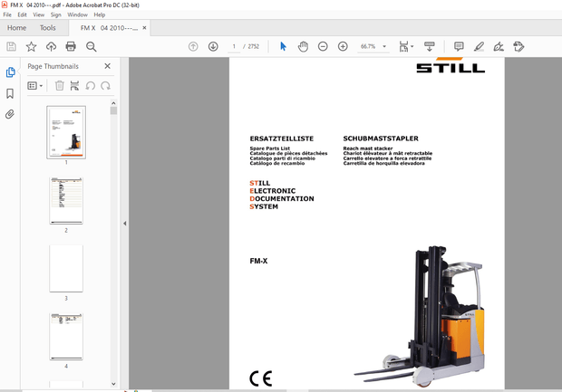The height and width of the screenshot is (392, 562).
Task: Open the Sign document pen icon
Action: 499,46
